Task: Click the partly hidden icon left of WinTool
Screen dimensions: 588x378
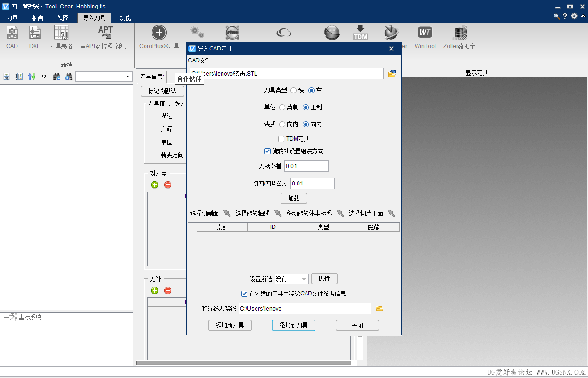Action: (x=392, y=33)
